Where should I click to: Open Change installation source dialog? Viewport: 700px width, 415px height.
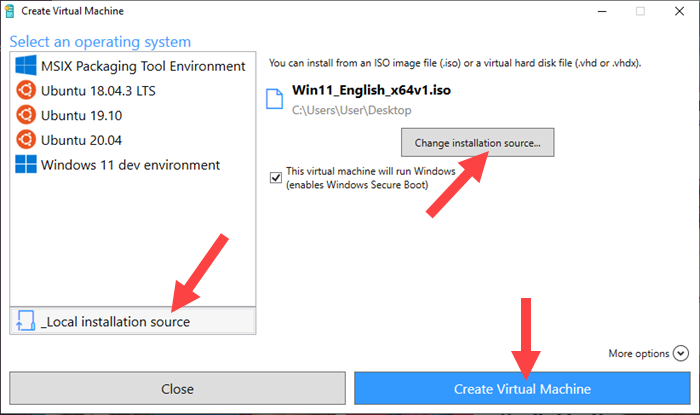pyautogui.click(x=477, y=143)
